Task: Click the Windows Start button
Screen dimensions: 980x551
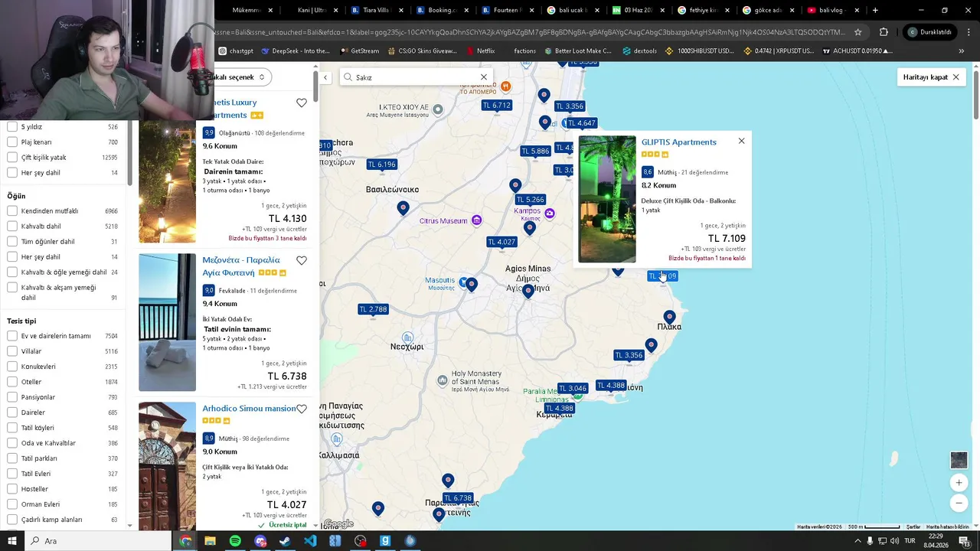Action: 12,541
